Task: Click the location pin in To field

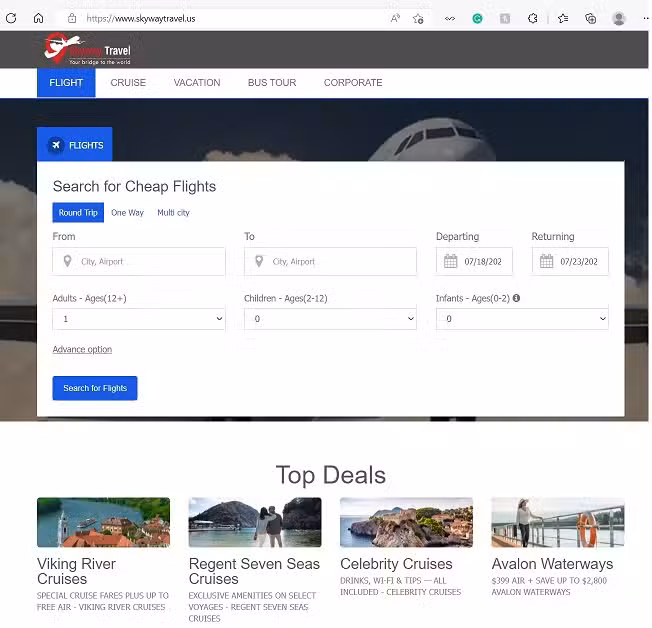Action: pos(259,261)
